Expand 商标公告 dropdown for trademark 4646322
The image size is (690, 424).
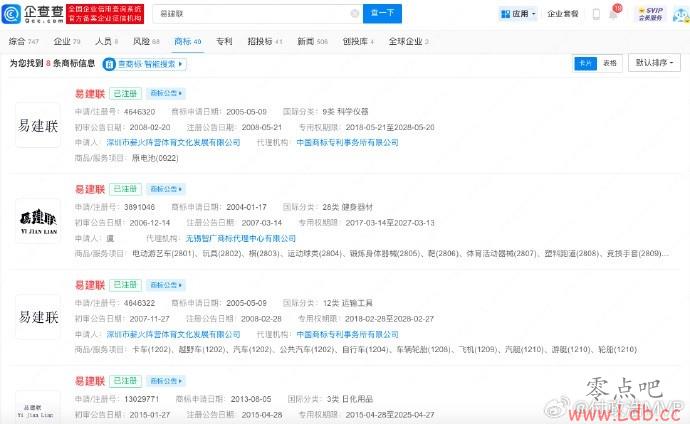pyautogui.click(x=166, y=285)
